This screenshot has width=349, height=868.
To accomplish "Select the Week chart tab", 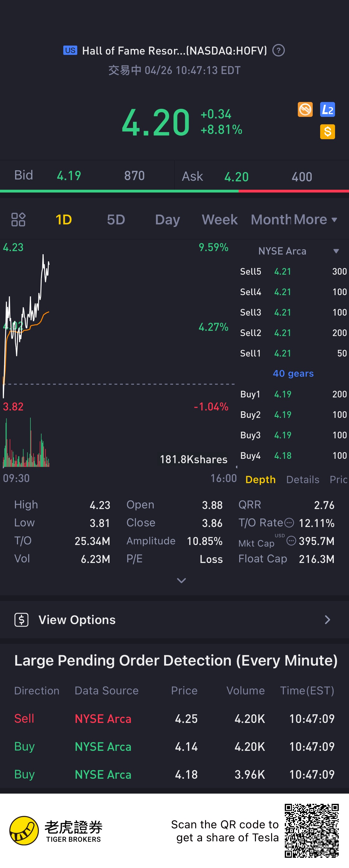I will point(220,219).
